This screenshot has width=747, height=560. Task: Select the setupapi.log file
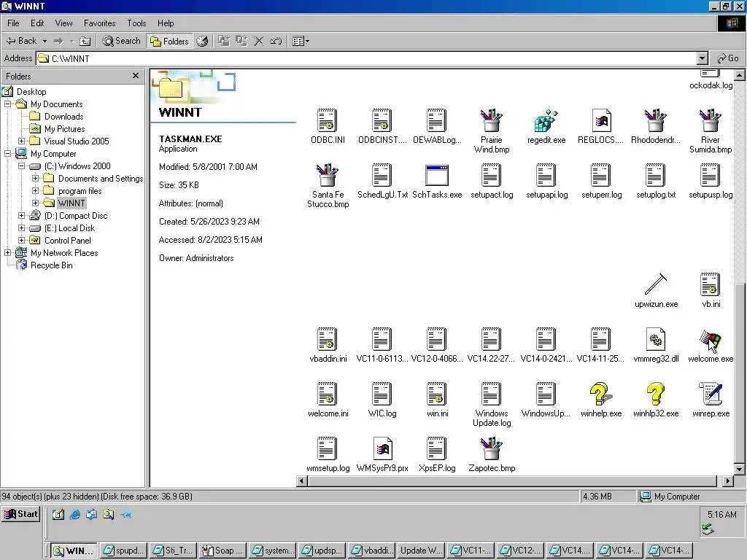pos(546,175)
